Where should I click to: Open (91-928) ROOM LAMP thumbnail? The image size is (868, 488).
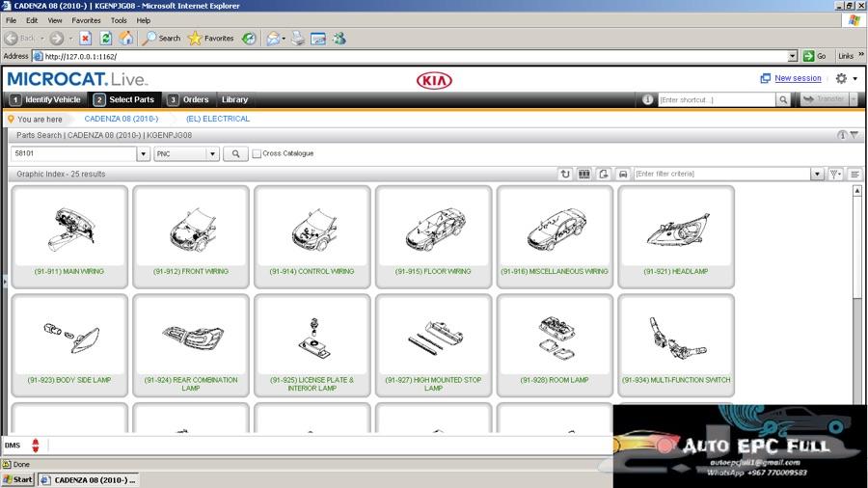coord(555,345)
